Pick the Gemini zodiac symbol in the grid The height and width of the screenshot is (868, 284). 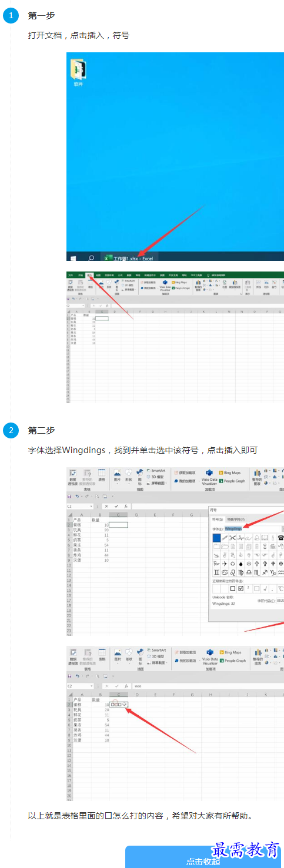pyautogui.click(x=216, y=572)
